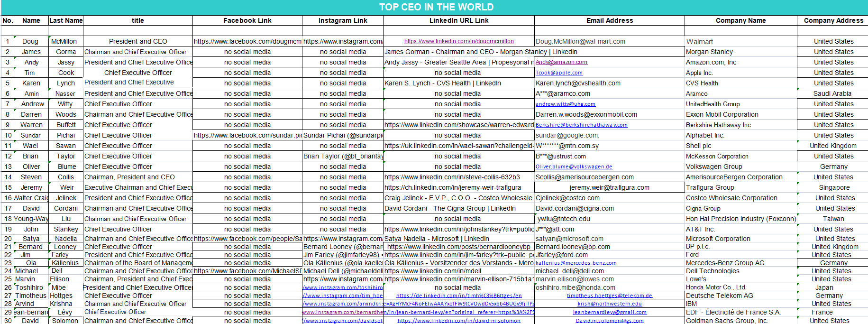Open the davidsol Instagram link in row 30

[x=343, y=321]
